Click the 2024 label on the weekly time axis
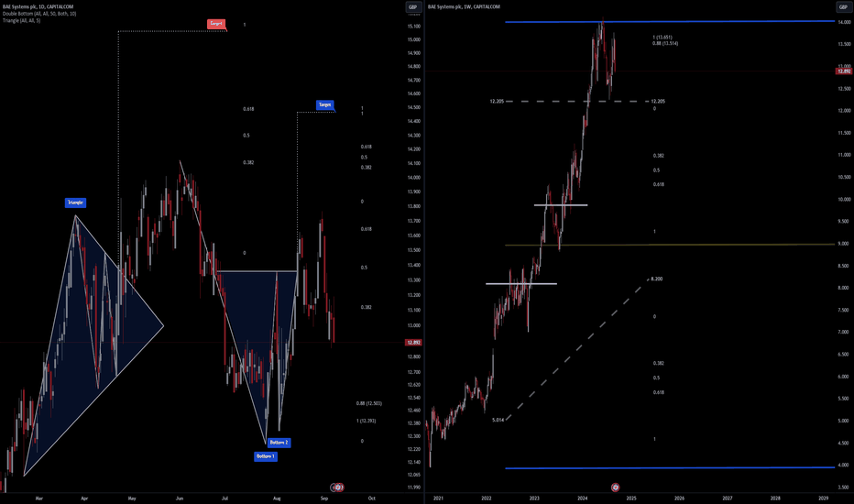The image size is (854, 504). 583,498
